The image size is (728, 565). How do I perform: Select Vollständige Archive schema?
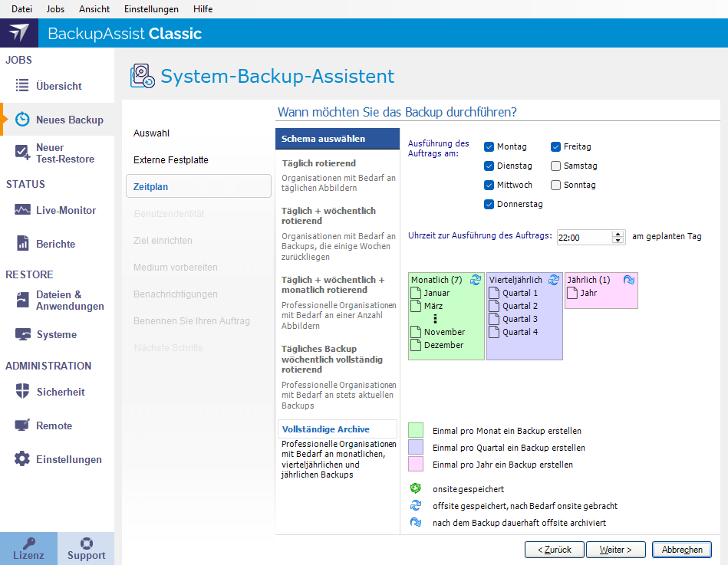(325, 429)
